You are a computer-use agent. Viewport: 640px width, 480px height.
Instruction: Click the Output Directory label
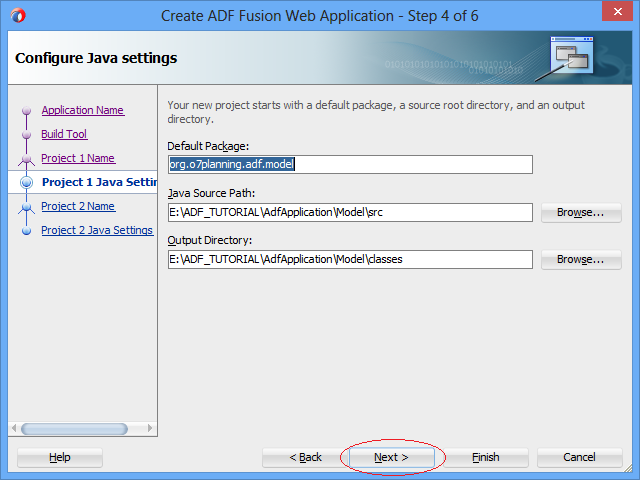click(210, 240)
